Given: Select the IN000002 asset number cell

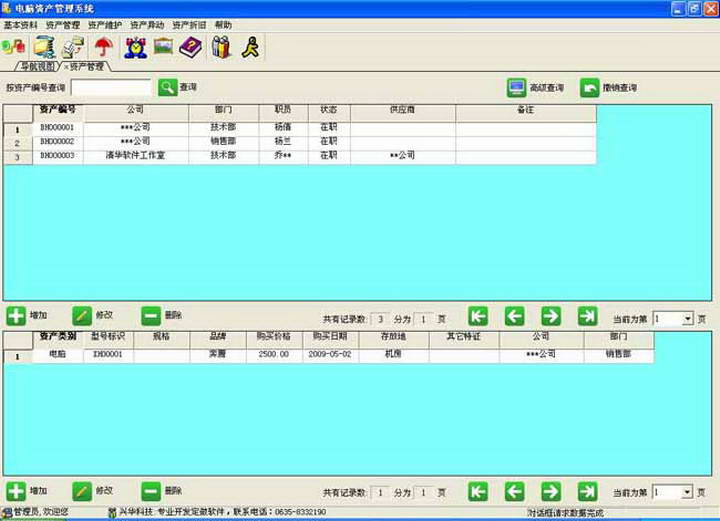Looking at the screenshot, I should coord(58,142).
